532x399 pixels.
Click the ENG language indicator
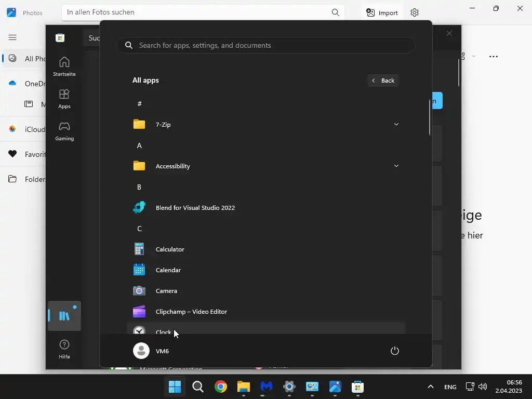pyautogui.click(x=450, y=387)
